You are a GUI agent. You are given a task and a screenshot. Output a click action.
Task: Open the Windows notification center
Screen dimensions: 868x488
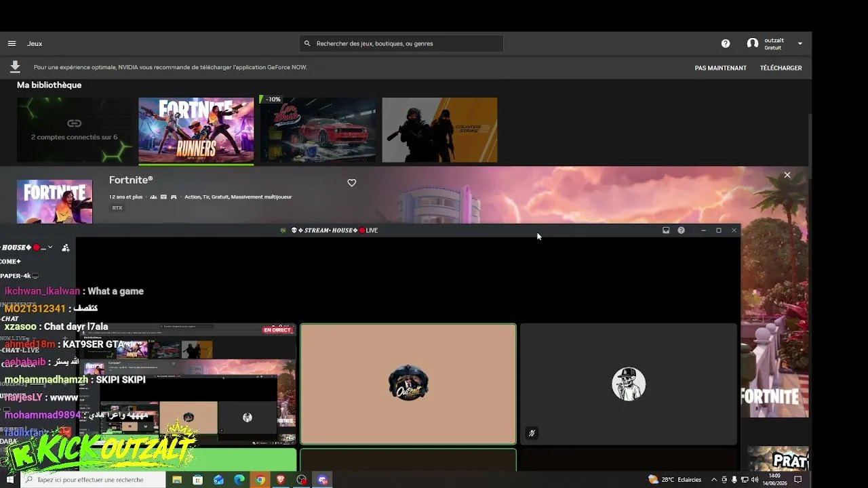(798, 480)
